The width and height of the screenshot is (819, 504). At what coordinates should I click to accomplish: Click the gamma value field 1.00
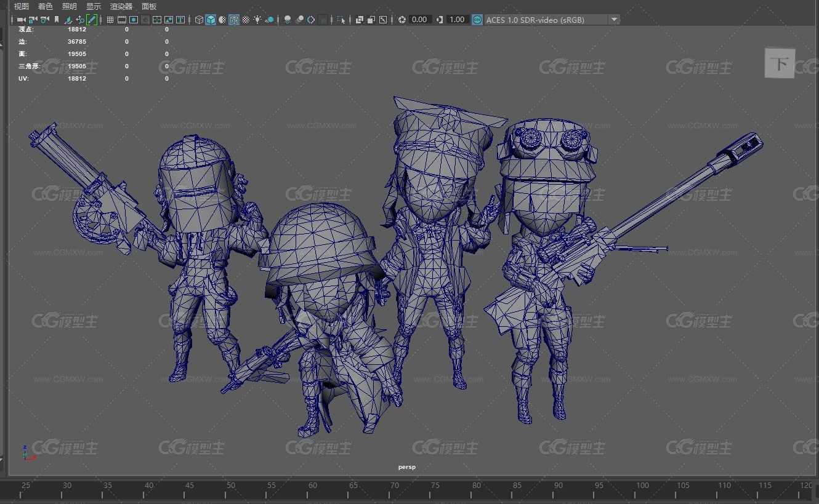(x=457, y=20)
